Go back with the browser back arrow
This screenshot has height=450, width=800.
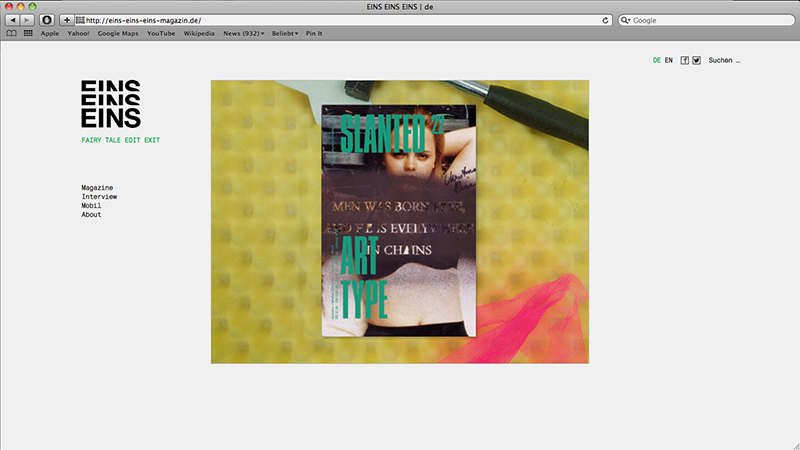pyautogui.click(x=13, y=20)
